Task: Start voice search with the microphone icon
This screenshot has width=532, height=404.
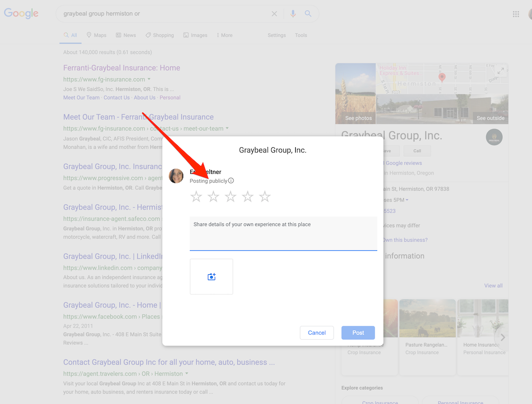Action: coord(293,14)
